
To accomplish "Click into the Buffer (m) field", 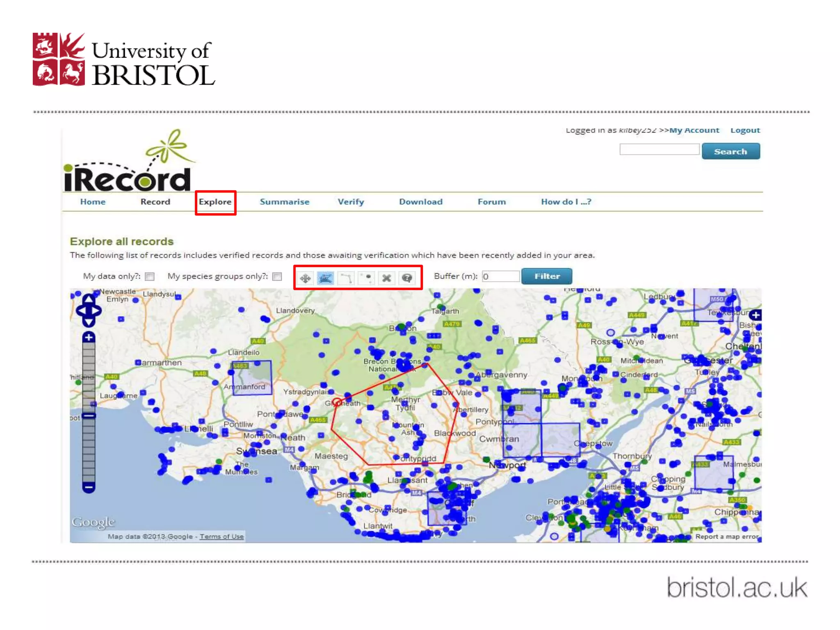I will click(x=500, y=276).
